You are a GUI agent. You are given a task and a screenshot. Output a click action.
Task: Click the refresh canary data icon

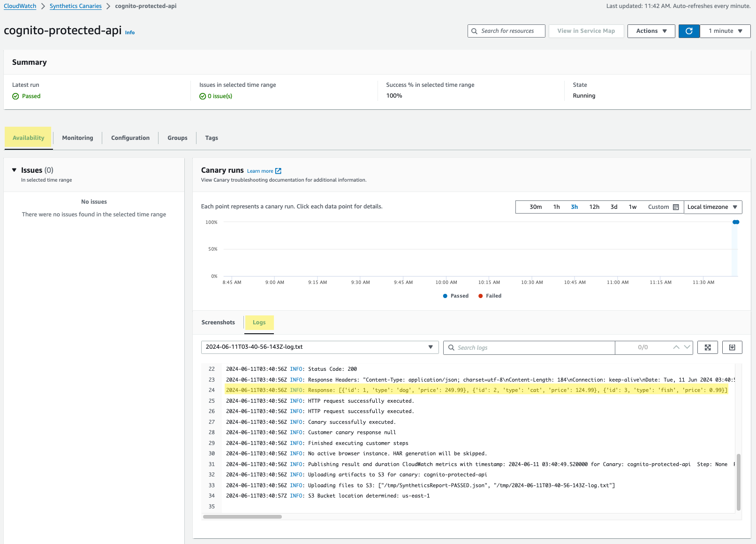[689, 31]
